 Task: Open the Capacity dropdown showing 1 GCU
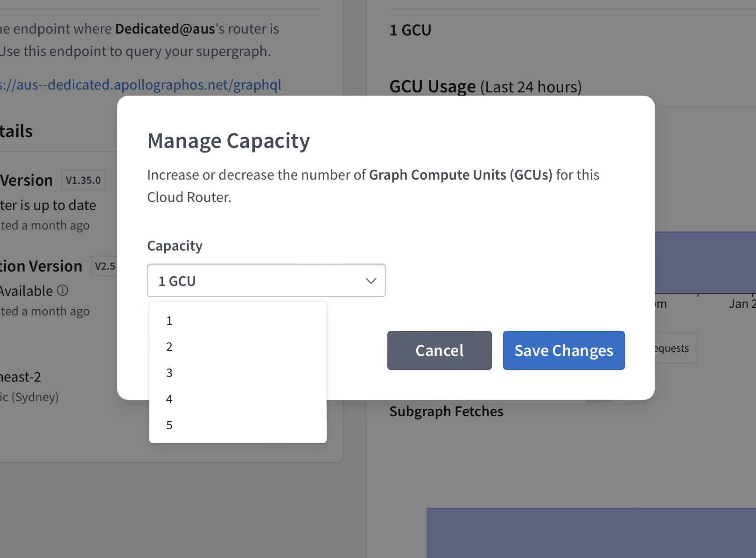tap(266, 281)
